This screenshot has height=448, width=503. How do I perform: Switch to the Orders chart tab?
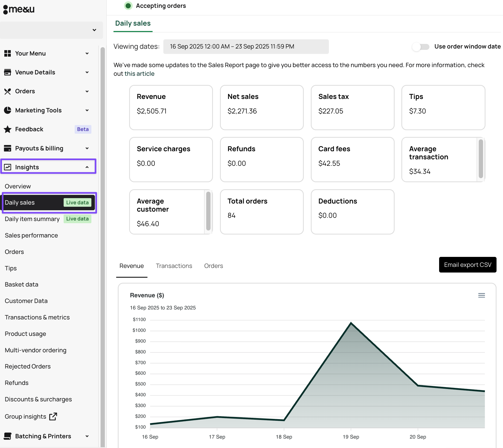tap(213, 266)
